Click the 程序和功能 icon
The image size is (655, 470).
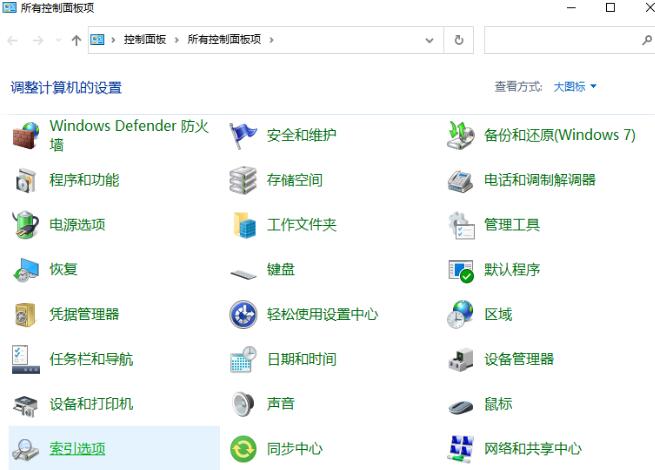[x=26, y=180]
